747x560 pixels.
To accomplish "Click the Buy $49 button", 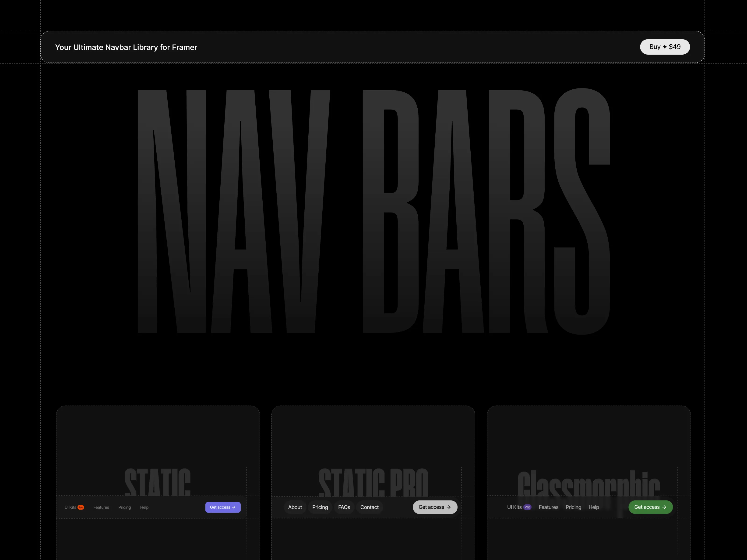I will (665, 47).
